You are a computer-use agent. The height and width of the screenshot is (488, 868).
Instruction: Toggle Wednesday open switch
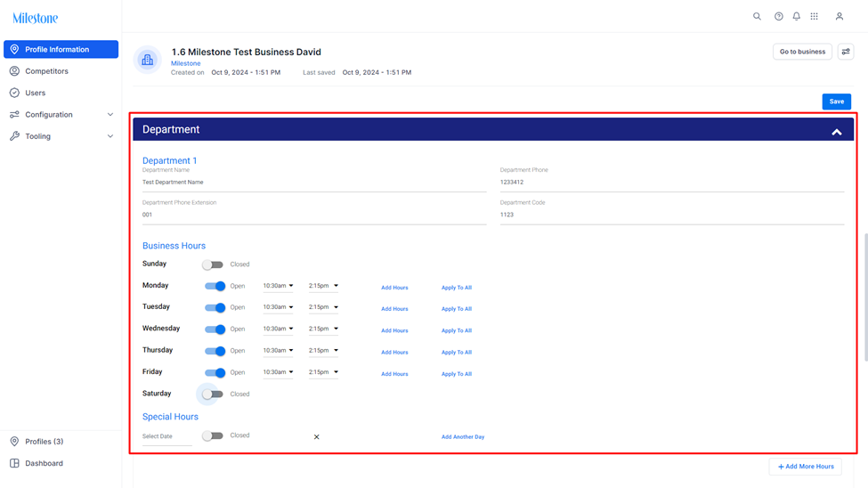coord(215,329)
